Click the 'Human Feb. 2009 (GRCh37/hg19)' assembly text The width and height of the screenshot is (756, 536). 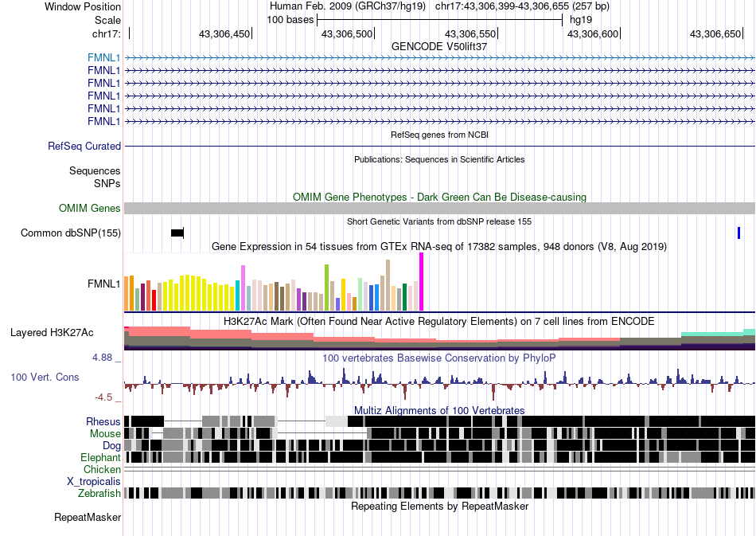click(x=348, y=6)
